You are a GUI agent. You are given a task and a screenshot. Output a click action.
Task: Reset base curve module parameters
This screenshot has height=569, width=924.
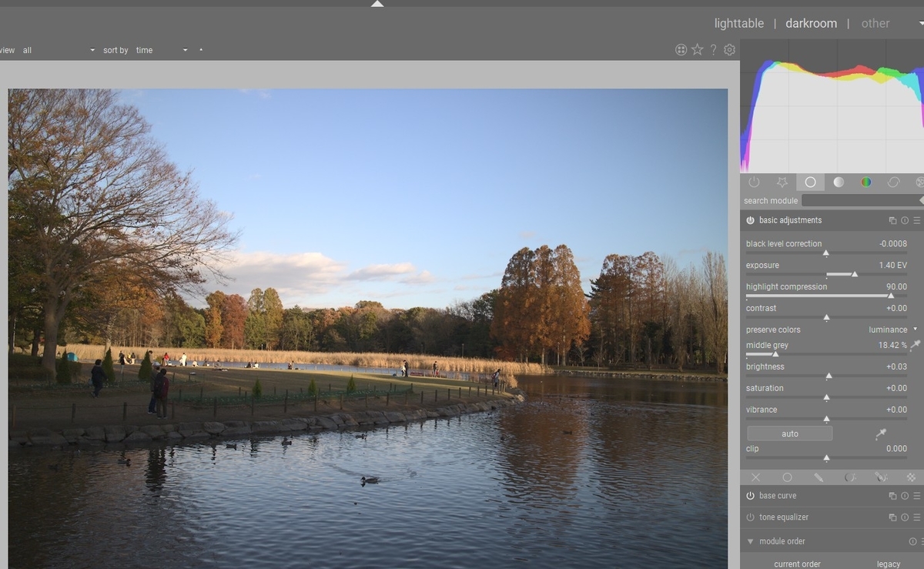click(905, 496)
